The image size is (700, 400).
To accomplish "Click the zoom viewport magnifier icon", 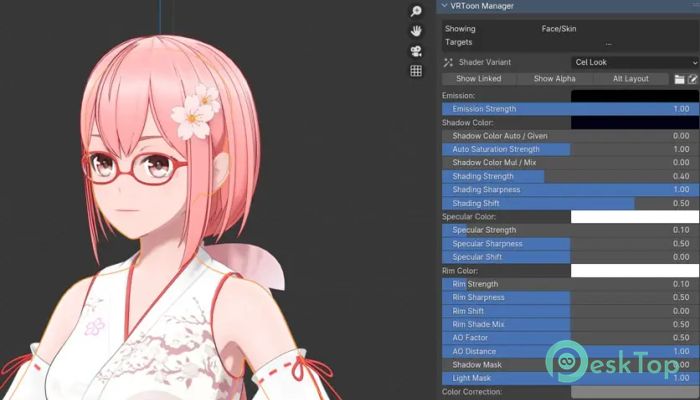I will pyautogui.click(x=416, y=11).
